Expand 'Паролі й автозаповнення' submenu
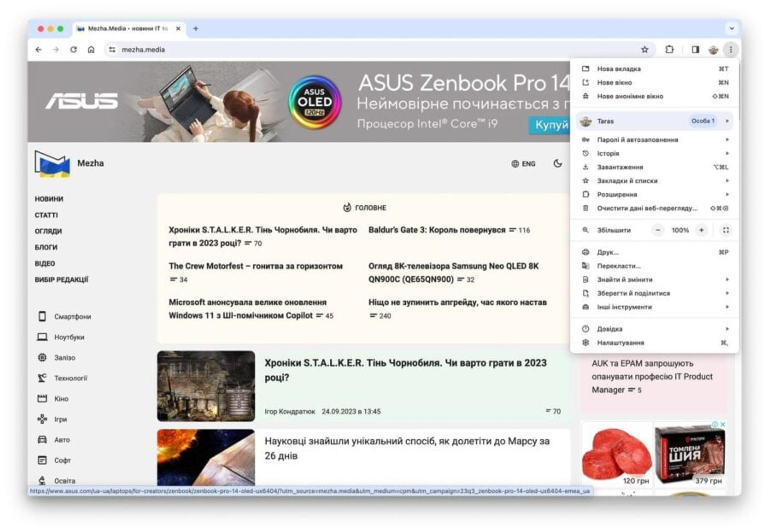The width and height of the screenshot is (769, 532). point(654,140)
